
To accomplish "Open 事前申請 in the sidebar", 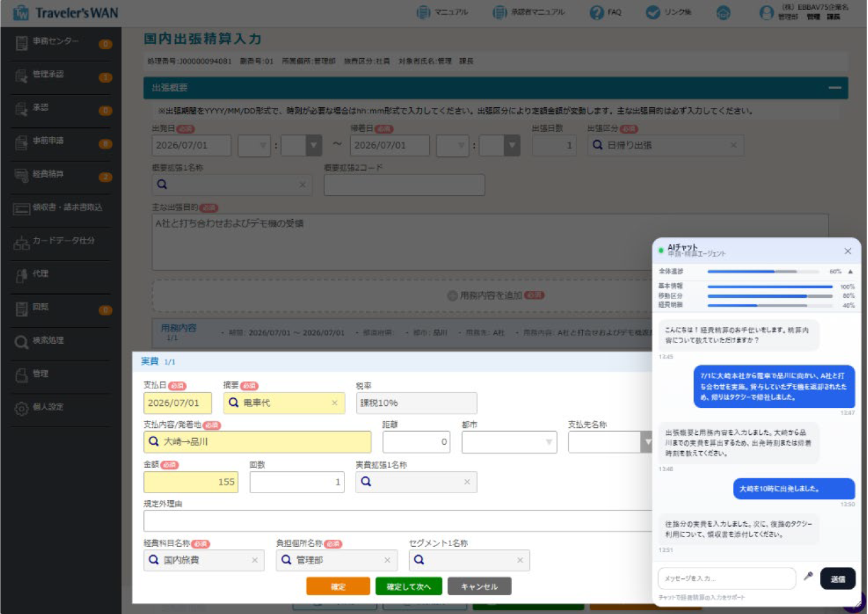I will (x=61, y=142).
